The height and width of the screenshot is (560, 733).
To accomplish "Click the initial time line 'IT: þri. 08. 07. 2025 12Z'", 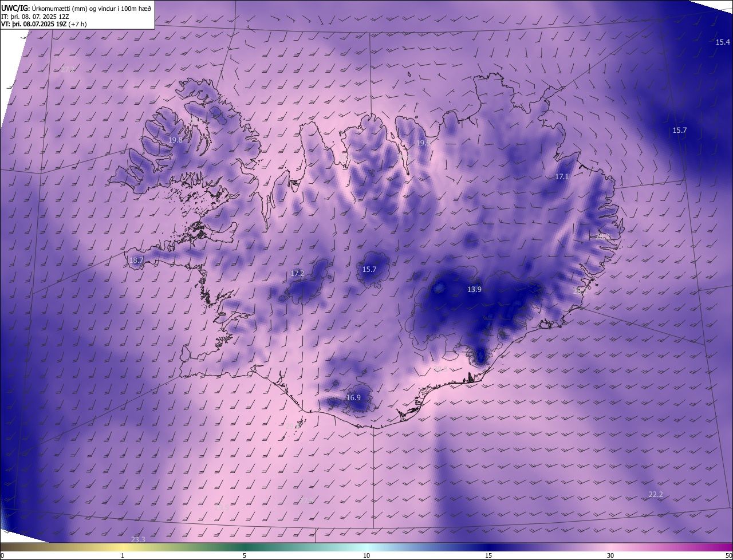I will click(x=34, y=17).
